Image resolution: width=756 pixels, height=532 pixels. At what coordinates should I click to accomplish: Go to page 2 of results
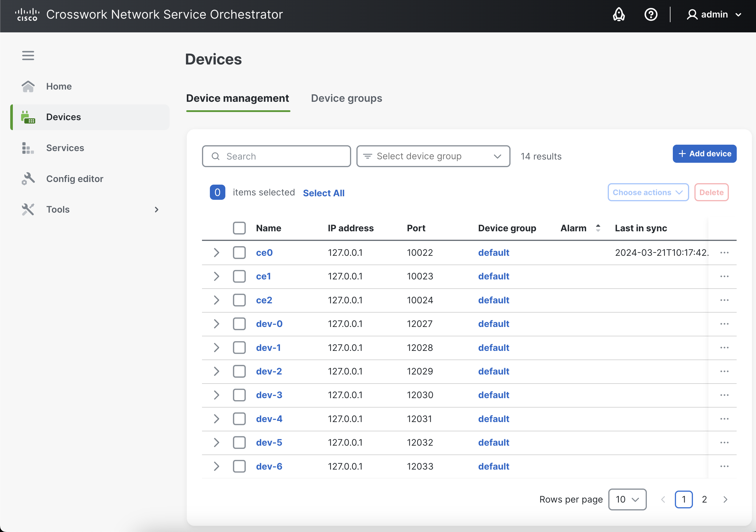(704, 499)
